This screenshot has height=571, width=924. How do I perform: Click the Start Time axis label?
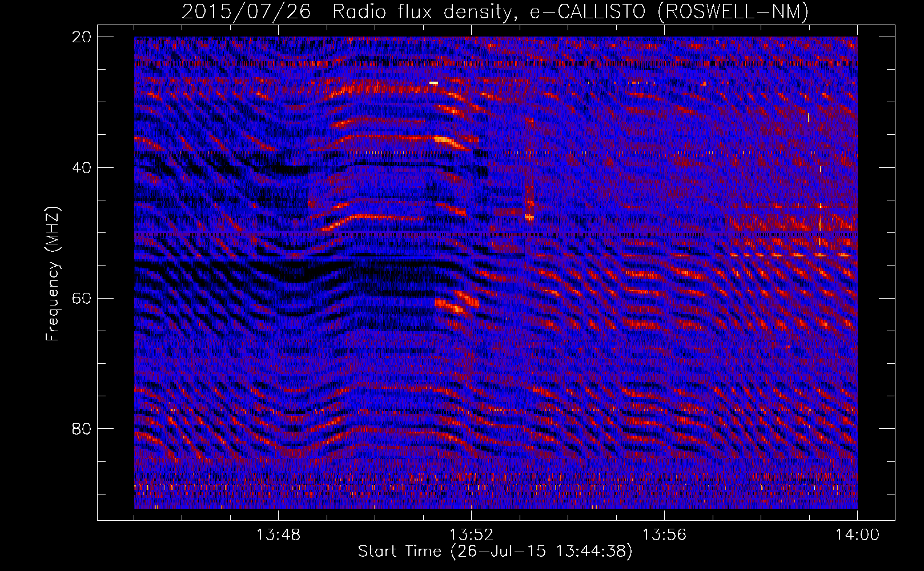pyautogui.click(x=495, y=552)
